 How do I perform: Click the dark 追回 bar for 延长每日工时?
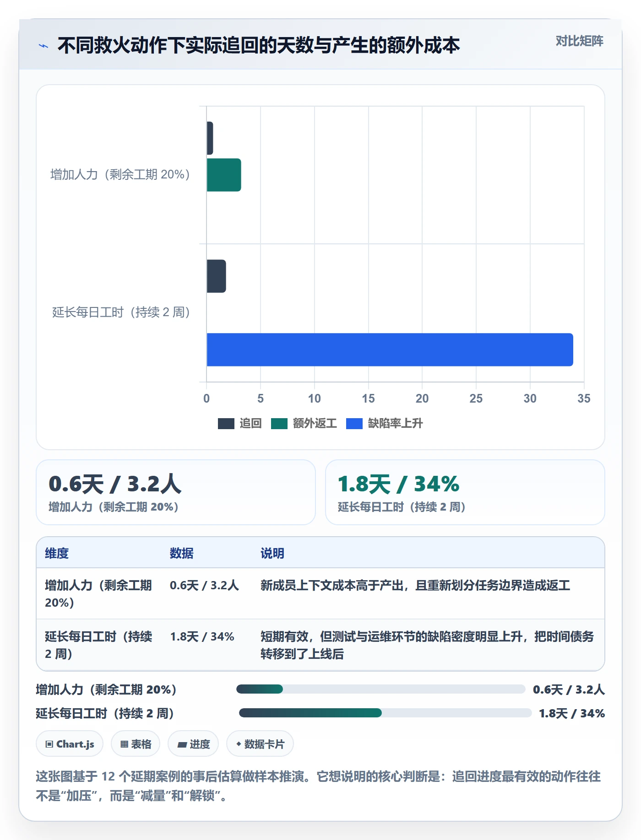coord(216,276)
